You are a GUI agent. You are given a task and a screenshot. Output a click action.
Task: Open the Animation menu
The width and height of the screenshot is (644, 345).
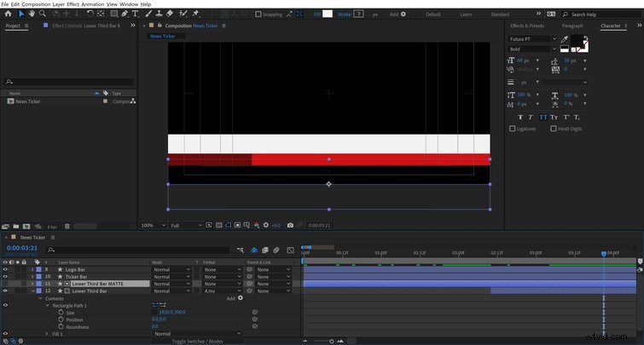pyautogui.click(x=93, y=4)
